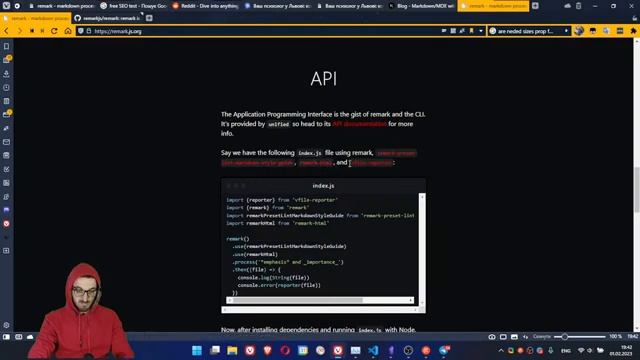Open the 'vfile-reporter' link

click(371, 162)
